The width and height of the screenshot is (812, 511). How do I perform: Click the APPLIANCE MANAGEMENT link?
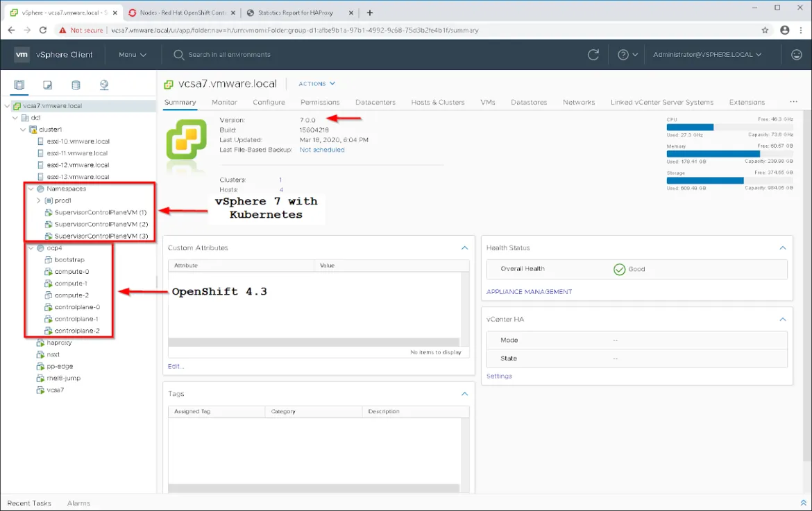(530, 291)
